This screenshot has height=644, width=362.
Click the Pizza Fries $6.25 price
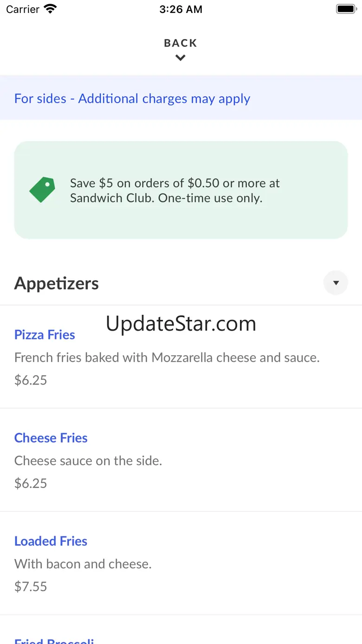(31, 380)
